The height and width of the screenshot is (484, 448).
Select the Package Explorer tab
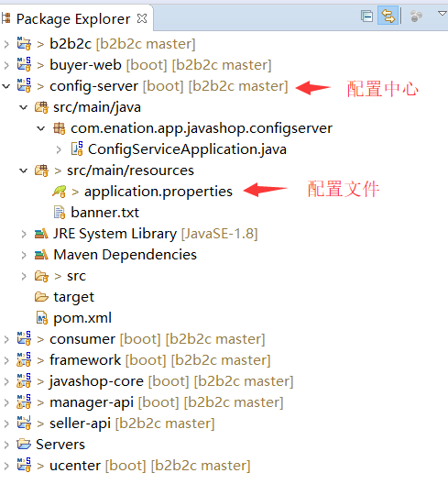73,19
